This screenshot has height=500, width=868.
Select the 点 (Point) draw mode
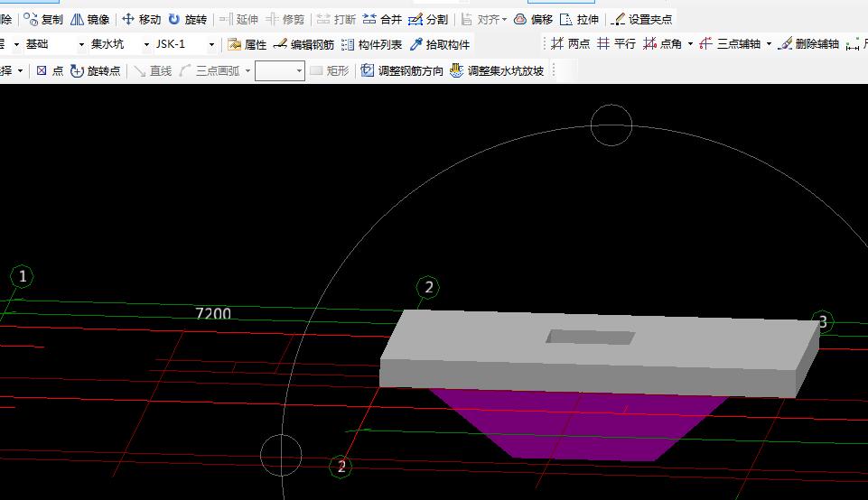pyautogui.click(x=50, y=70)
